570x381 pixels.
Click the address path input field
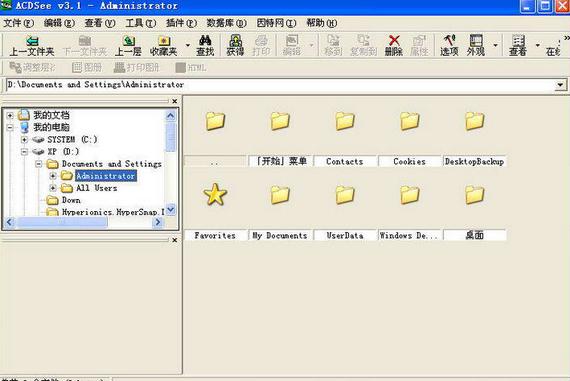coord(281,85)
